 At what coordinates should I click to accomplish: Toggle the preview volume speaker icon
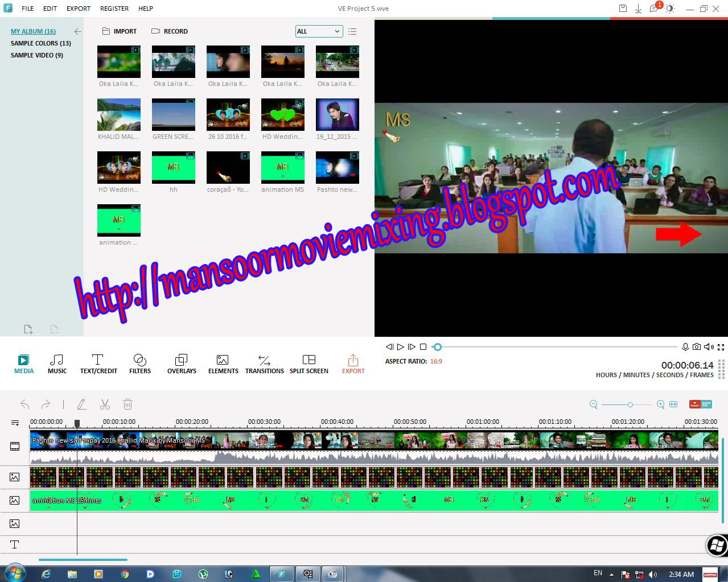[x=709, y=346]
